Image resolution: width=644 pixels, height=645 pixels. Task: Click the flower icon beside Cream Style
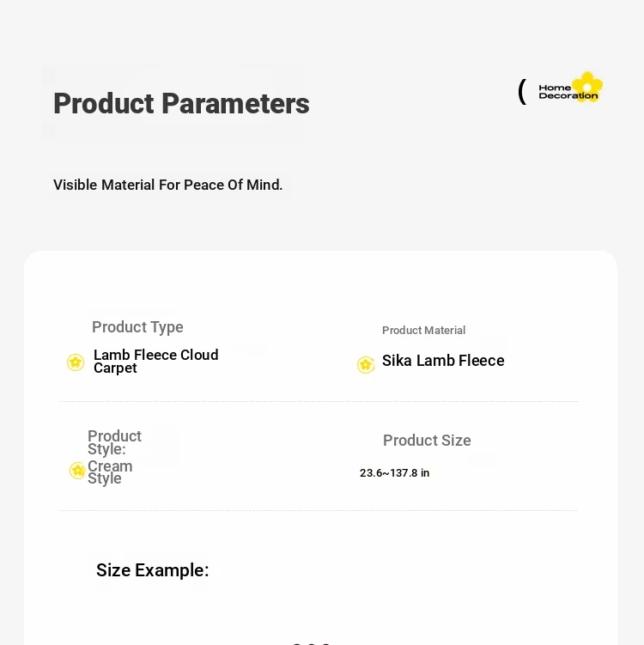click(77, 470)
